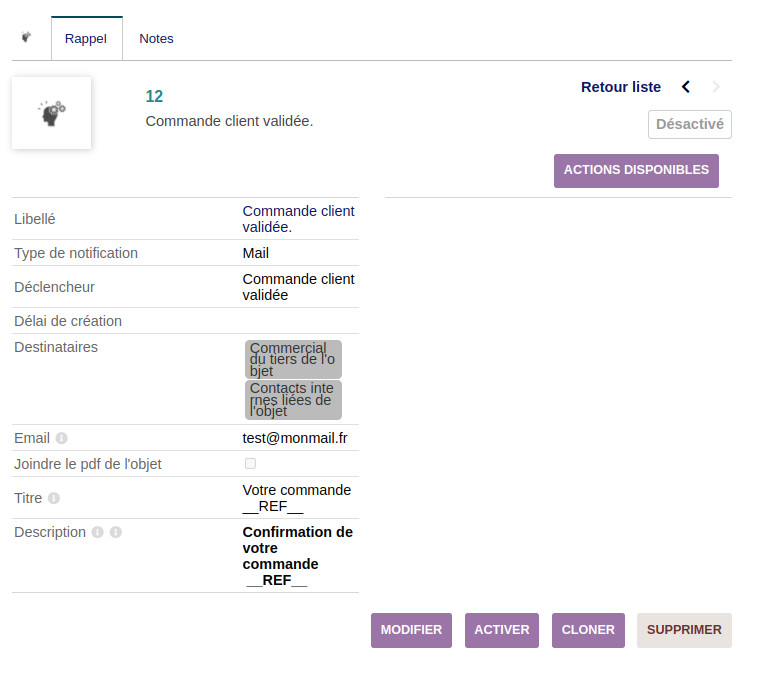
Task: Click the Activer button
Action: (502, 630)
